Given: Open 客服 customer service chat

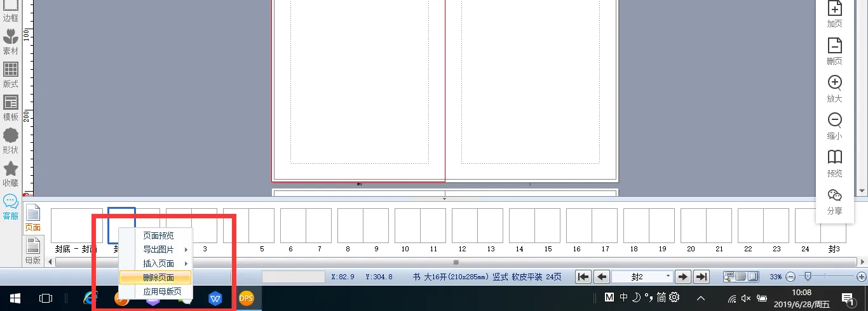Looking at the screenshot, I should [x=11, y=208].
